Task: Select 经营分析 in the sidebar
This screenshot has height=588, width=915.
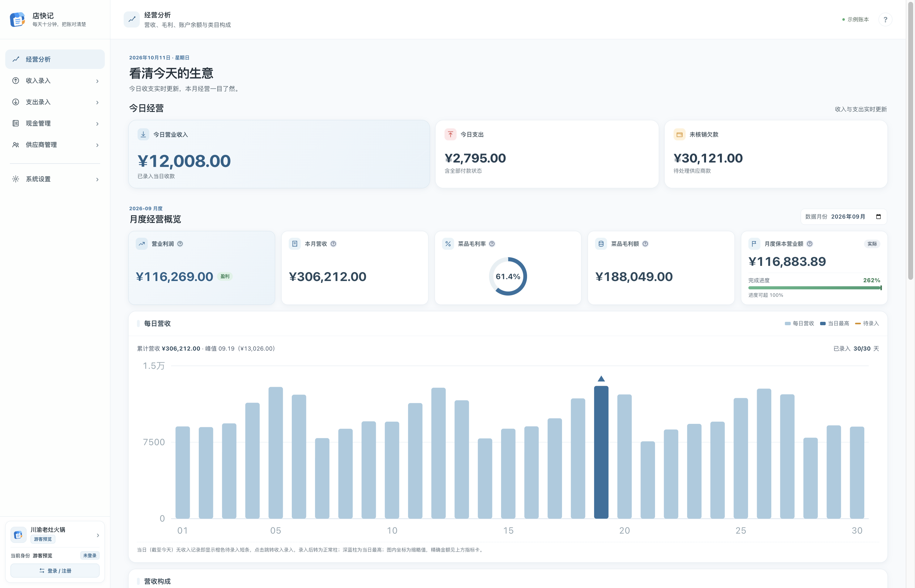Action: [55, 59]
